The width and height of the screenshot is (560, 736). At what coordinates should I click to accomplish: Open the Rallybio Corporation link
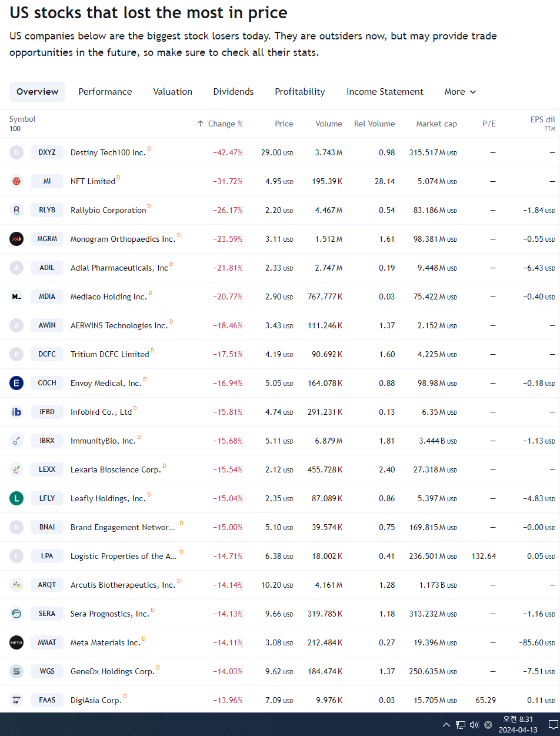pyautogui.click(x=108, y=211)
